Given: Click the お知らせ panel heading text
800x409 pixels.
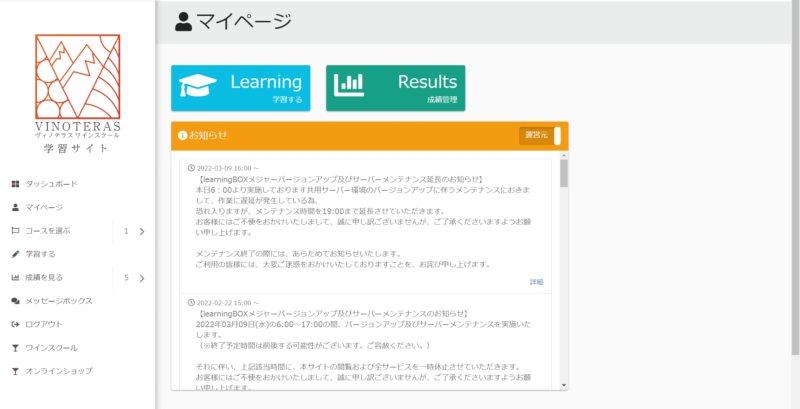Looking at the screenshot, I should (x=208, y=136).
